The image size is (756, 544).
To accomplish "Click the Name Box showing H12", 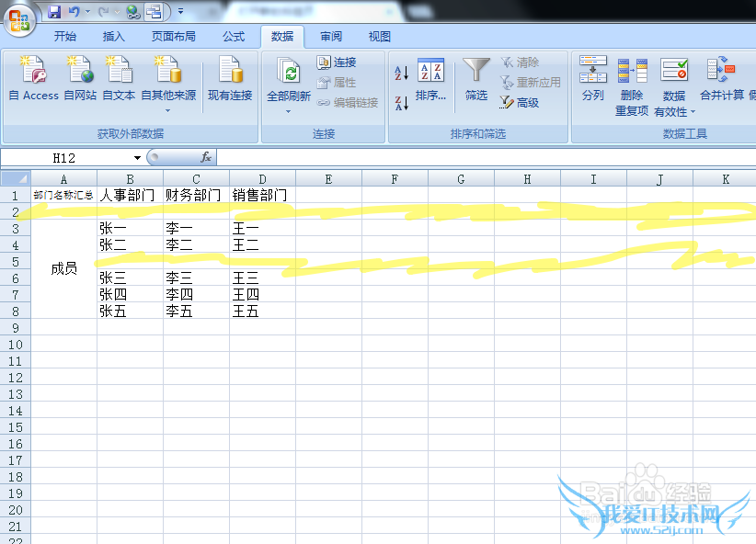I will 64,158.
